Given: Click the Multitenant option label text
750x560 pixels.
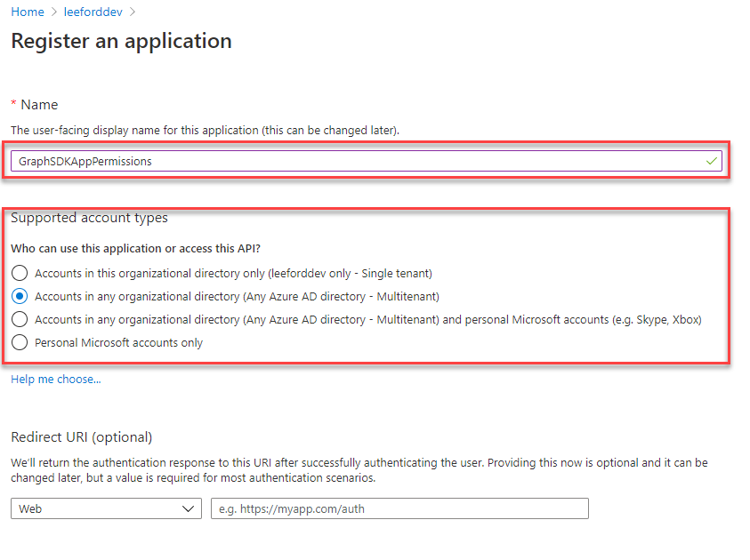Looking at the screenshot, I should coord(237,297).
